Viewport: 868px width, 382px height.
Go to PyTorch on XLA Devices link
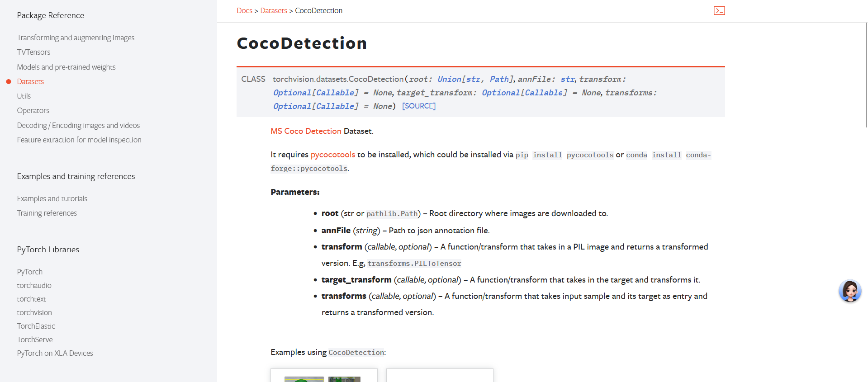point(55,353)
